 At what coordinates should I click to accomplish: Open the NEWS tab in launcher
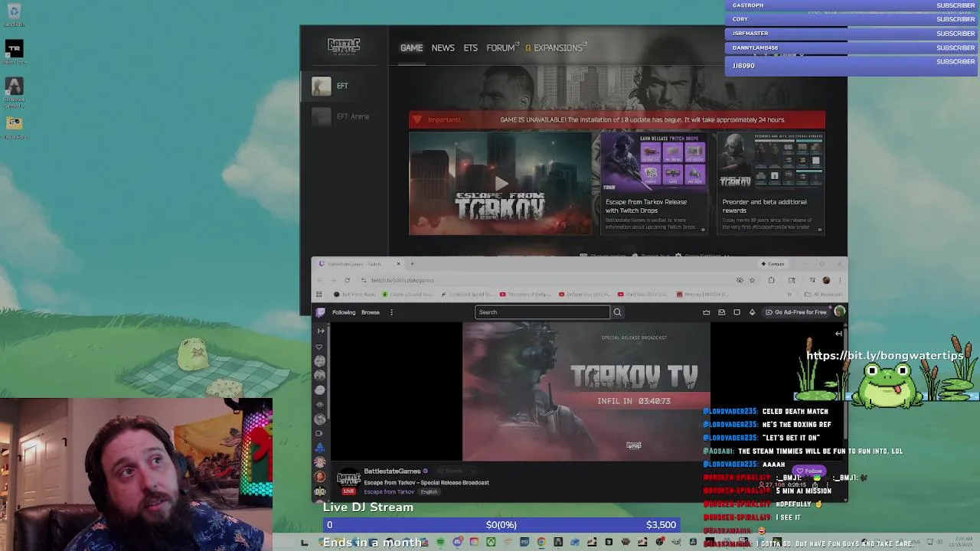pyautogui.click(x=443, y=47)
